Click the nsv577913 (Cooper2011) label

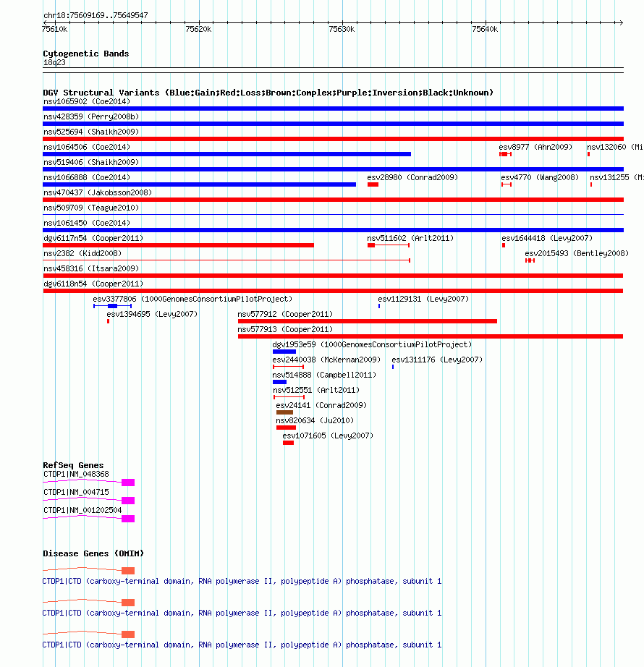[x=285, y=330]
